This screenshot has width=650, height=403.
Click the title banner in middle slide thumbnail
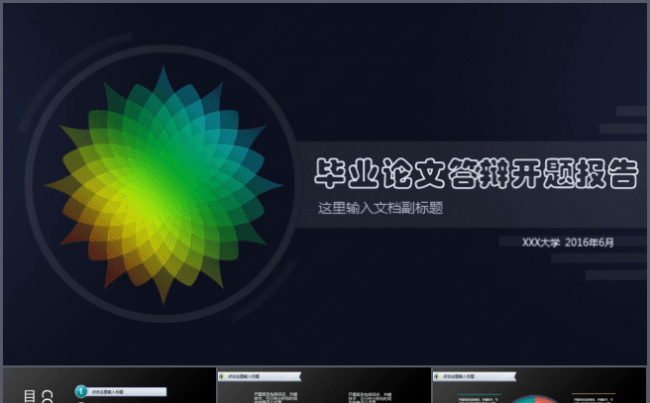[260, 376]
